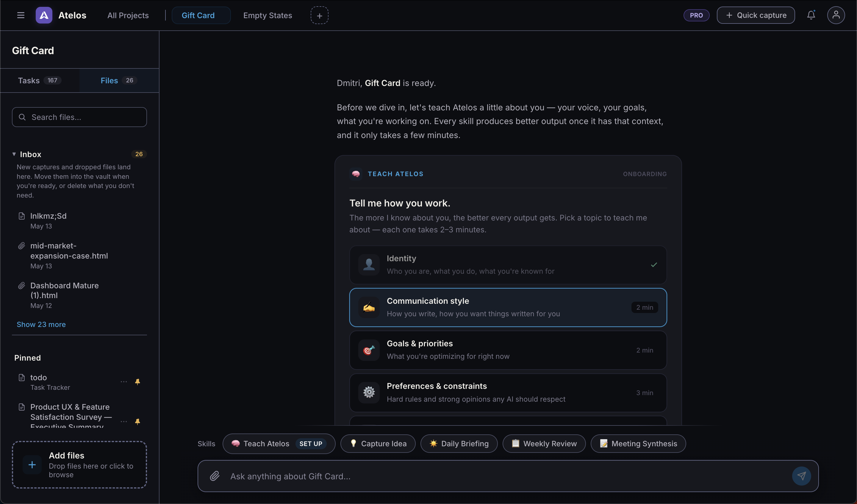Add a new project tab
The image size is (857, 504).
(x=319, y=15)
